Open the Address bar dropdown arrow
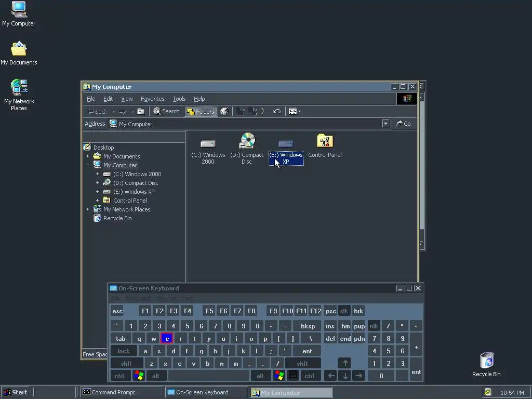532x399 pixels. click(385, 124)
